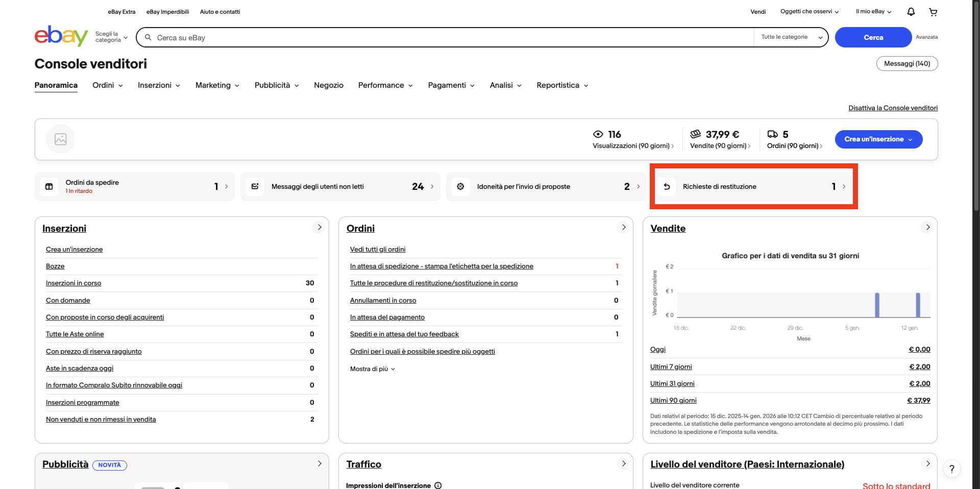Open the Scegli la categoria dropdown
Image resolution: width=980 pixels, height=489 pixels.
(x=111, y=37)
